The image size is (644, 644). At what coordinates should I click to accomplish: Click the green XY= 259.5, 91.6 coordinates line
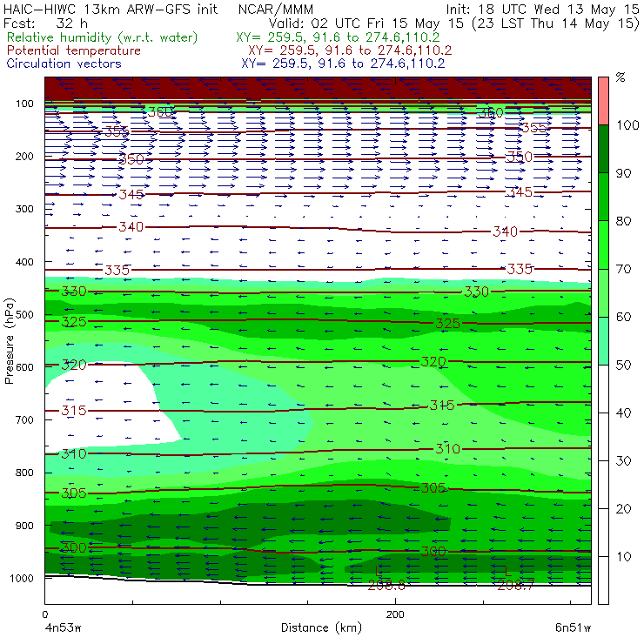pos(338,37)
